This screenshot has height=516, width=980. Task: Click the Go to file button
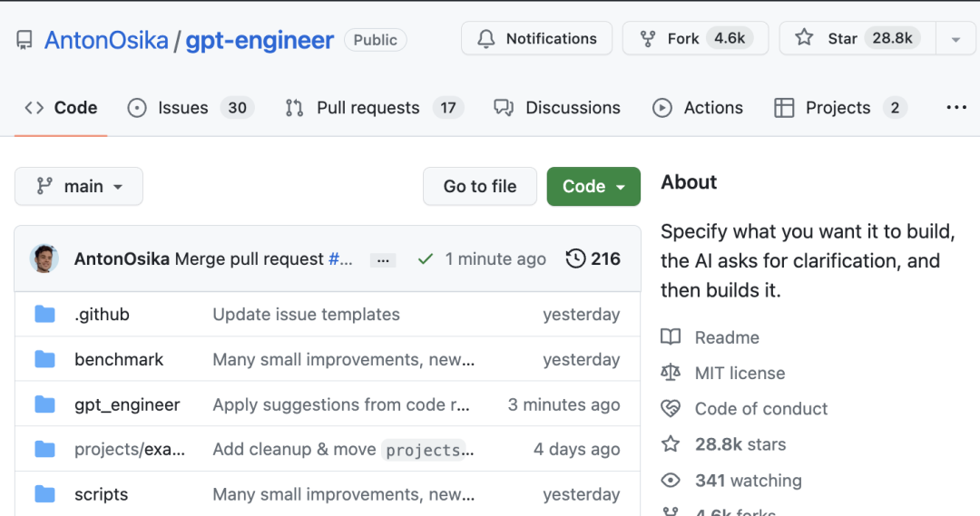click(480, 186)
